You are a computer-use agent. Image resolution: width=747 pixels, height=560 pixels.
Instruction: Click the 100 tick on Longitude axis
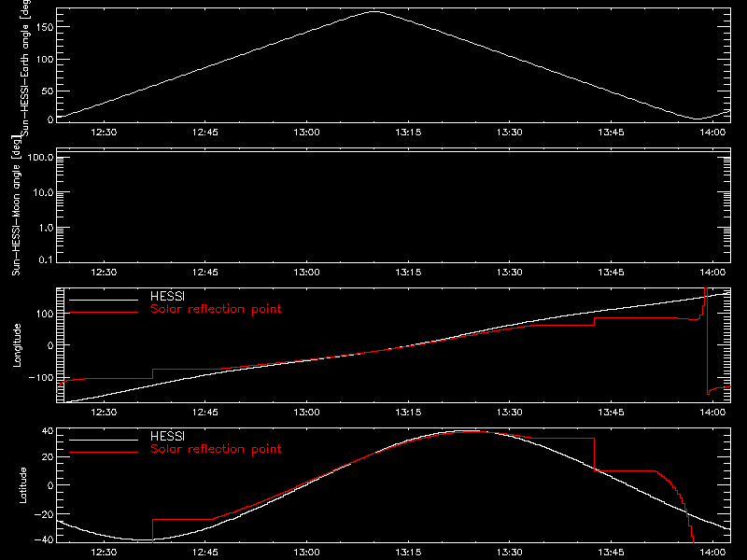tap(45, 314)
